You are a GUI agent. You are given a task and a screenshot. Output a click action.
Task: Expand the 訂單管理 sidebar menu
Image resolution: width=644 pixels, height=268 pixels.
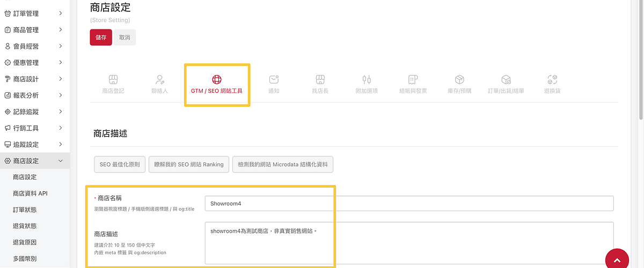click(x=34, y=13)
